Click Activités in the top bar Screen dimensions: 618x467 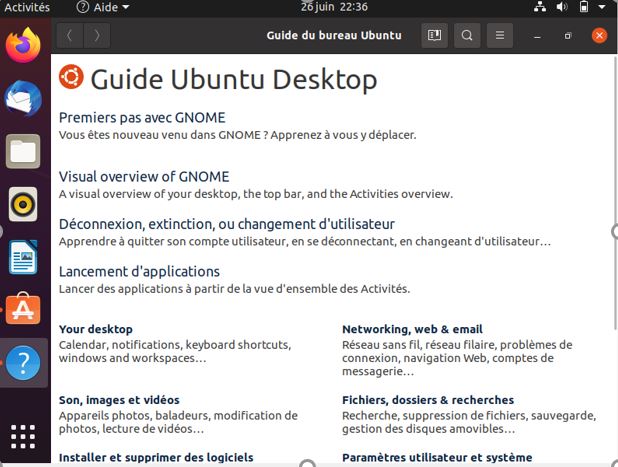pyautogui.click(x=26, y=7)
